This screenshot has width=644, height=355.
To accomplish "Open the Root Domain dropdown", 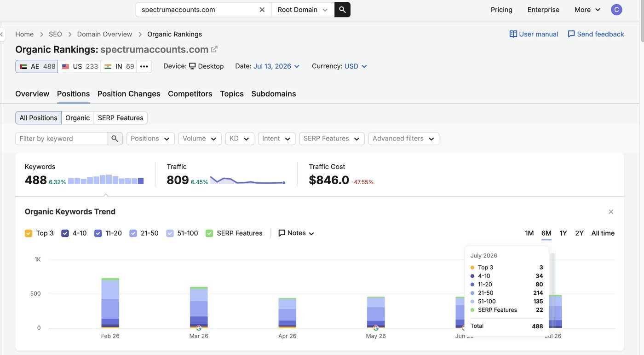I will coord(303,10).
